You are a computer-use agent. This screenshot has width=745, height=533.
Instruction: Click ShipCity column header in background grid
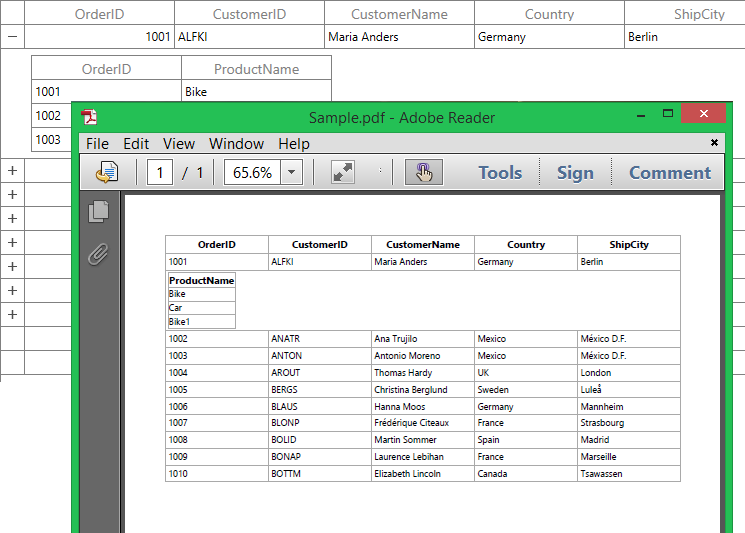(685, 14)
